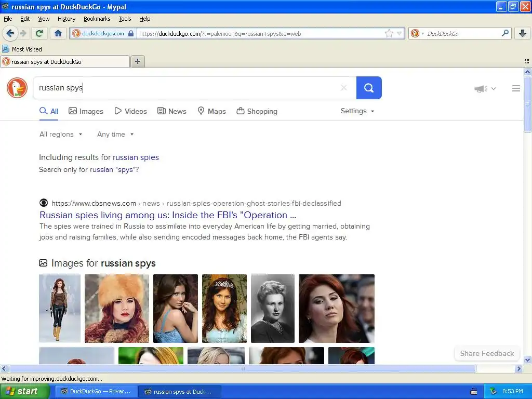Click the Most Visited bookmarks folder
Viewport: 532px width, 399px height.
tap(22, 49)
